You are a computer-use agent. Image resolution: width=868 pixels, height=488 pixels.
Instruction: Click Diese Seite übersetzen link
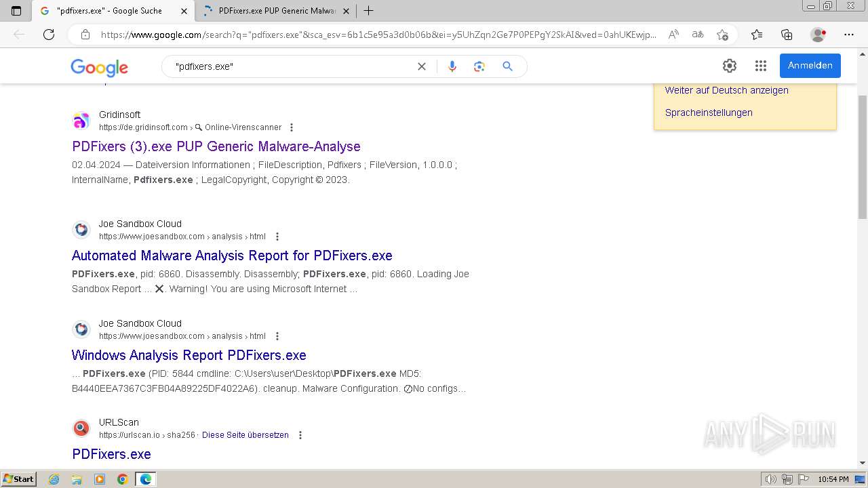coord(245,435)
